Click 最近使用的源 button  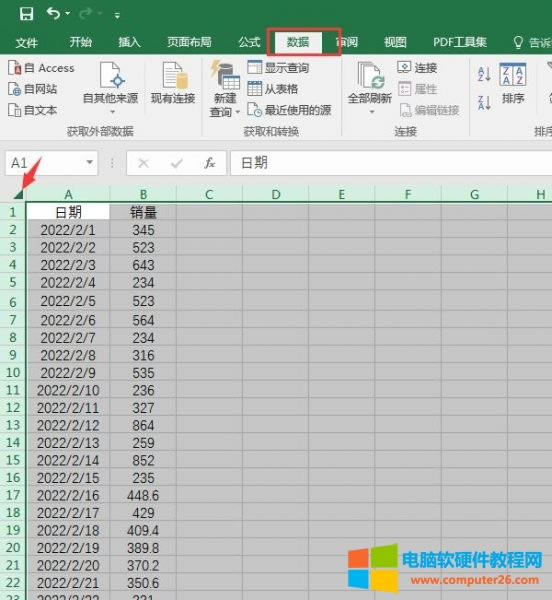pyautogui.click(x=289, y=110)
